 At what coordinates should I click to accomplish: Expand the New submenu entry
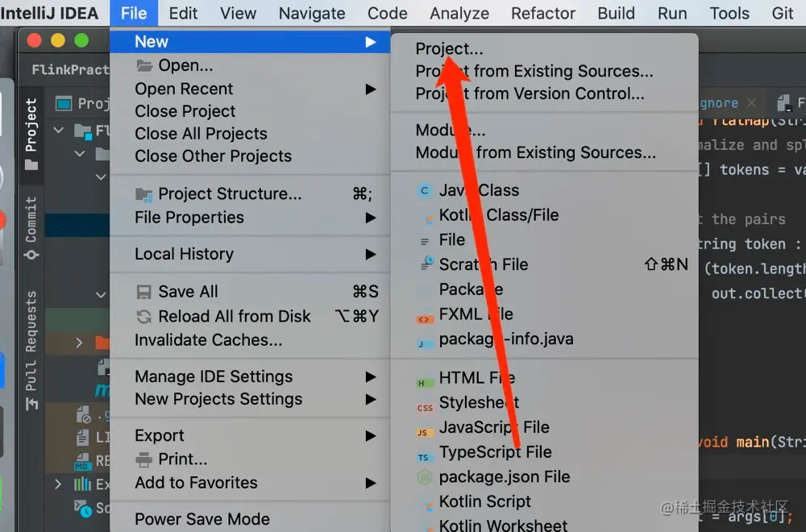[x=251, y=42]
